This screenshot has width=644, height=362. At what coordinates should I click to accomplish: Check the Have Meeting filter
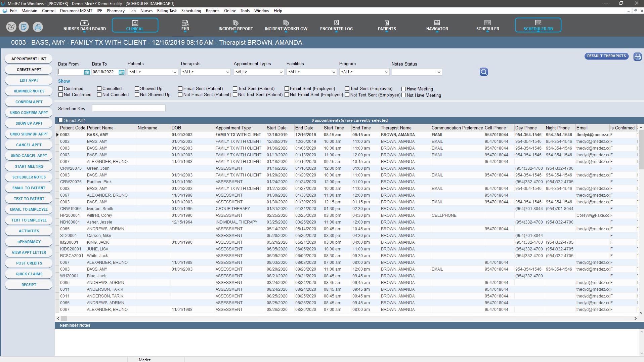pyautogui.click(x=403, y=89)
